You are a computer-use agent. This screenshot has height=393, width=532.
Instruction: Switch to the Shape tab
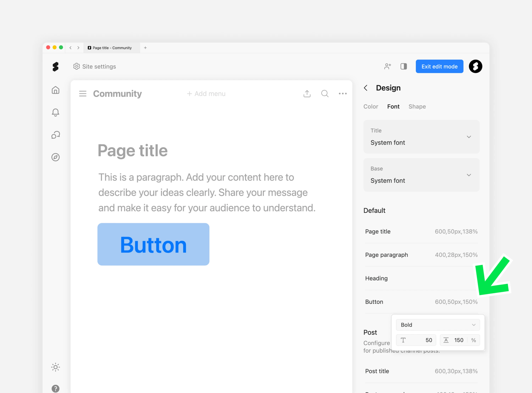(x=417, y=107)
